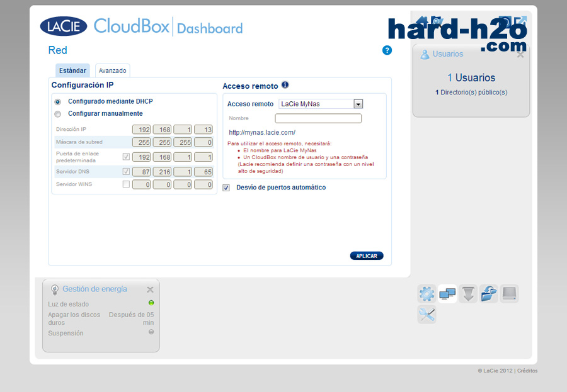Click the Nombre text input field
The width and height of the screenshot is (567, 392).
(318, 118)
